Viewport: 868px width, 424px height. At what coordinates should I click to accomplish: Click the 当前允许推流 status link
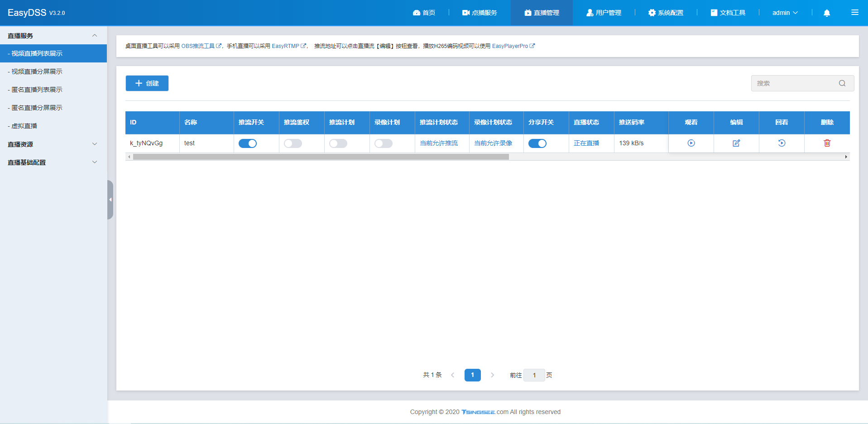pyautogui.click(x=439, y=143)
